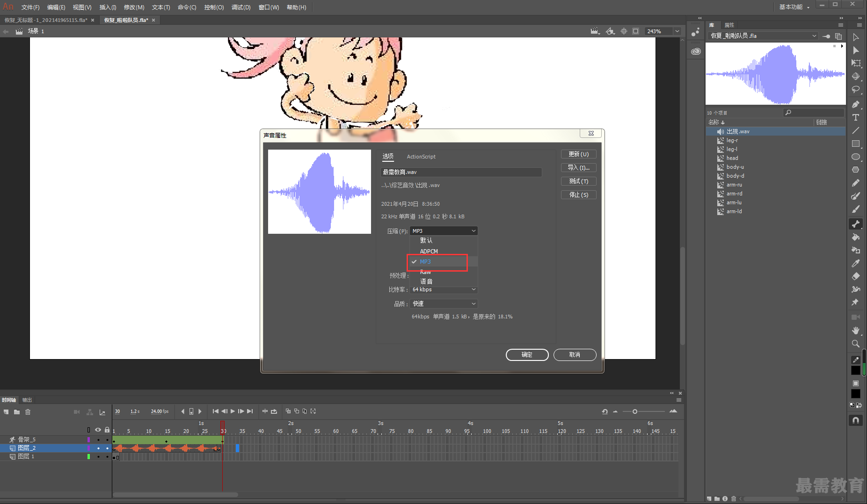Create a new layer in timeline

click(6, 412)
